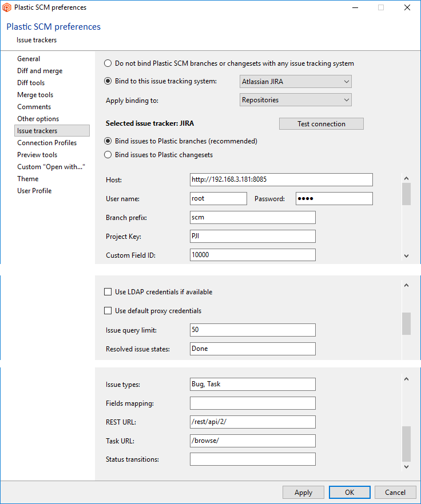Click the Host URL input field
Image resolution: width=421 pixels, height=504 pixels.
coord(281,179)
